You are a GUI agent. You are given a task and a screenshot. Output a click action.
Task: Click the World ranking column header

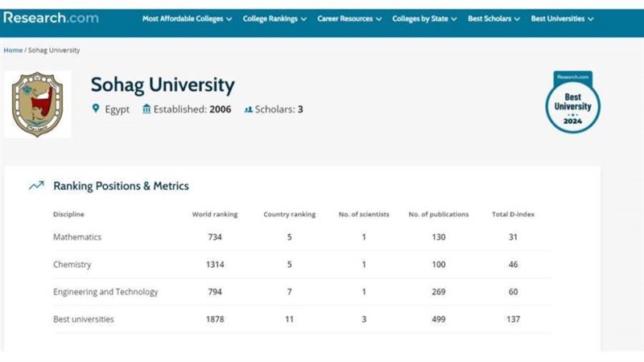215,215
